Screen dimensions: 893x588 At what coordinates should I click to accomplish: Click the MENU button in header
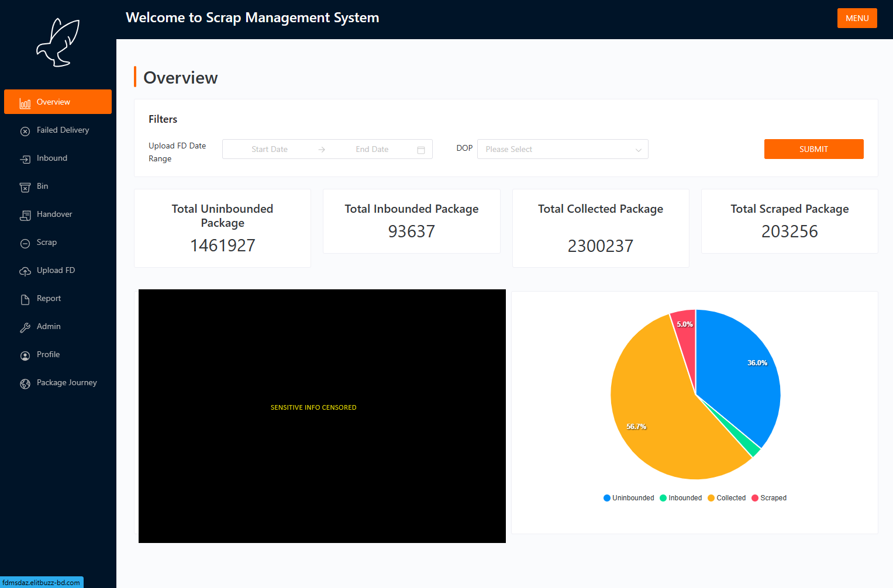coord(857,18)
